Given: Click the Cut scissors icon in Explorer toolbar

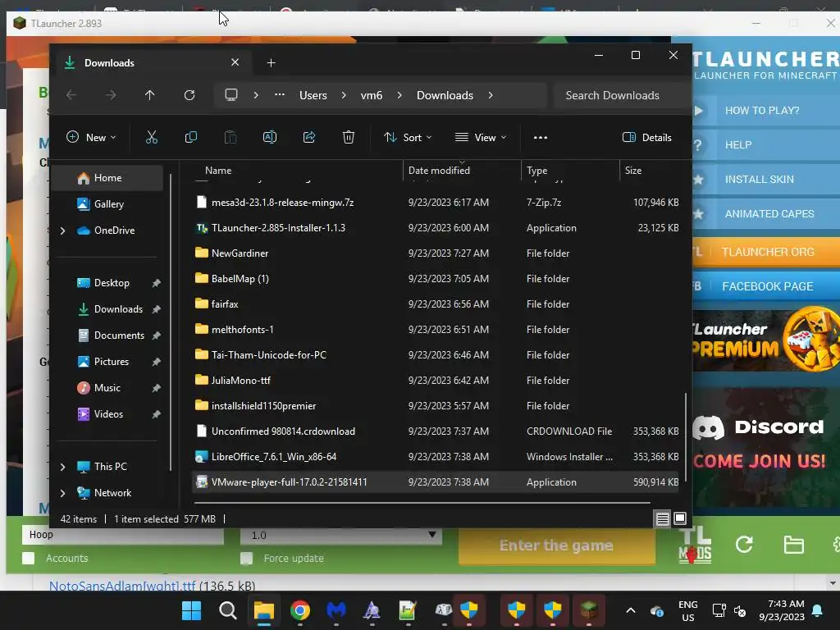Looking at the screenshot, I should coord(152,137).
